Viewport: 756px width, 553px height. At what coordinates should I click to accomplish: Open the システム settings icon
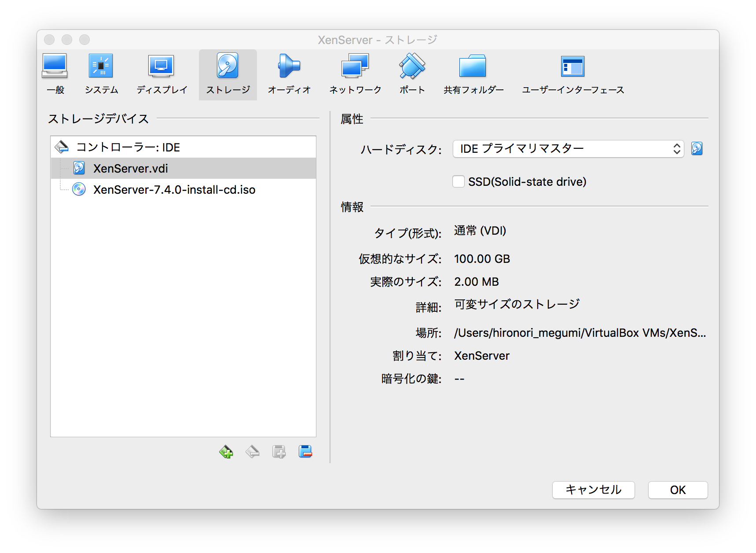pyautogui.click(x=101, y=74)
